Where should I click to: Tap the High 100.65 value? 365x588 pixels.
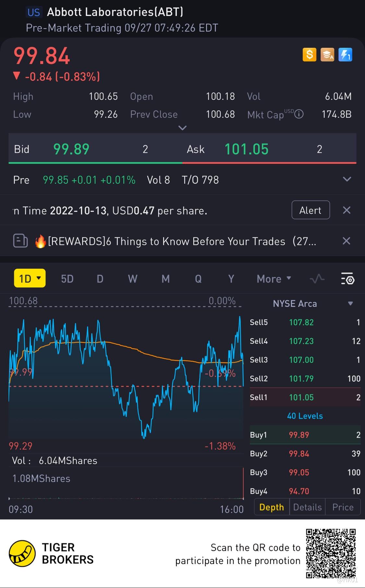pyautogui.click(x=103, y=96)
